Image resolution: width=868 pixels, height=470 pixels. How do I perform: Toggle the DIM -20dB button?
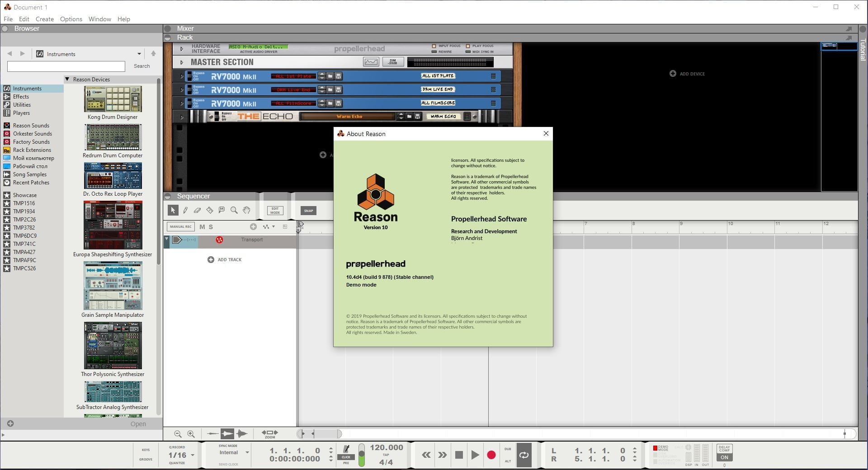pos(392,62)
